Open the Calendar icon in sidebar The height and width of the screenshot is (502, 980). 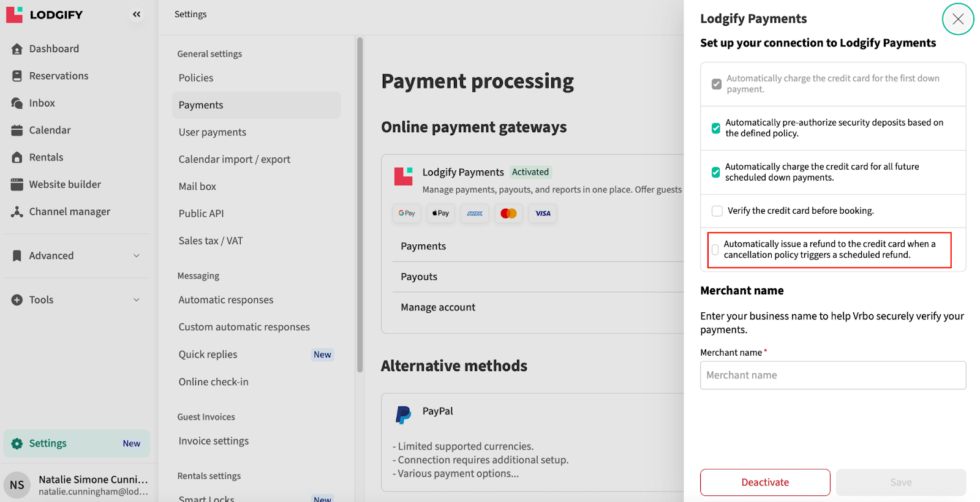click(17, 130)
